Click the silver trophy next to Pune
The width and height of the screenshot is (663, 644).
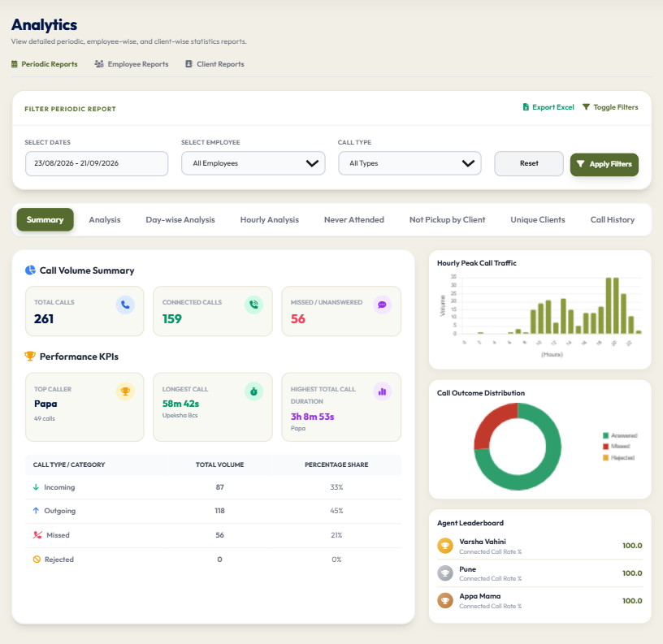(445, 573)
